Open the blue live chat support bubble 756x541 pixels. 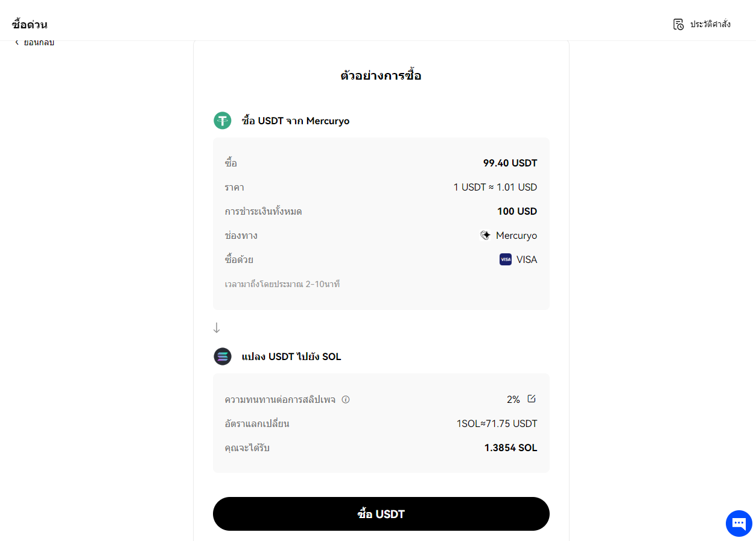[739, 523]
